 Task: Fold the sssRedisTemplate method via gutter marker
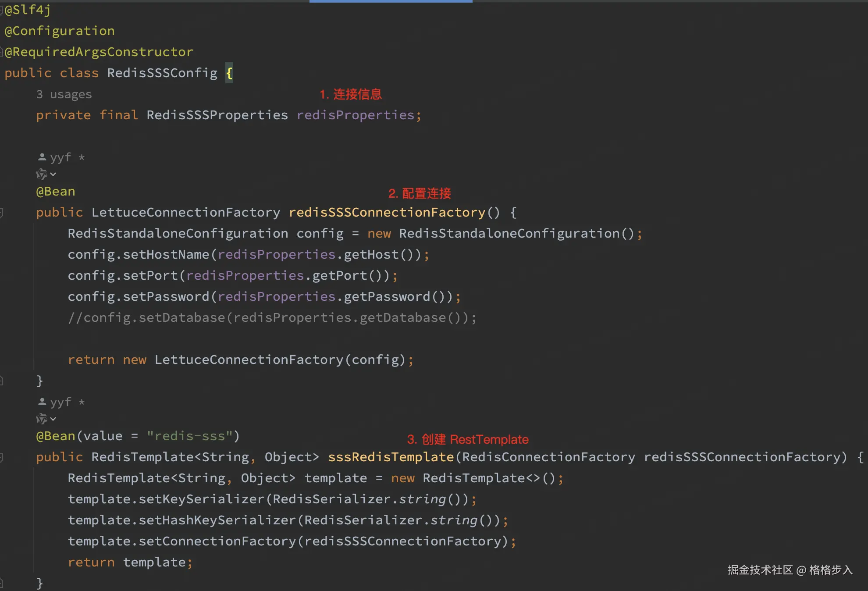click(x=2, y=458)
